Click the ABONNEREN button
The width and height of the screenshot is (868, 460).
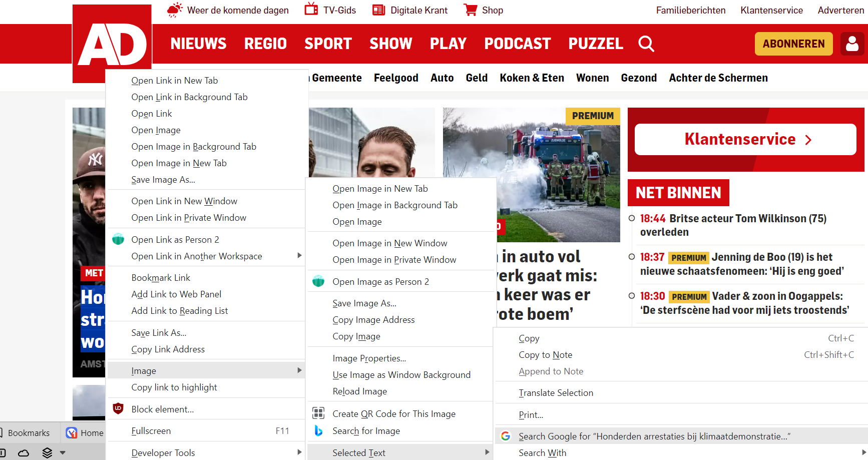coord(793,44)
